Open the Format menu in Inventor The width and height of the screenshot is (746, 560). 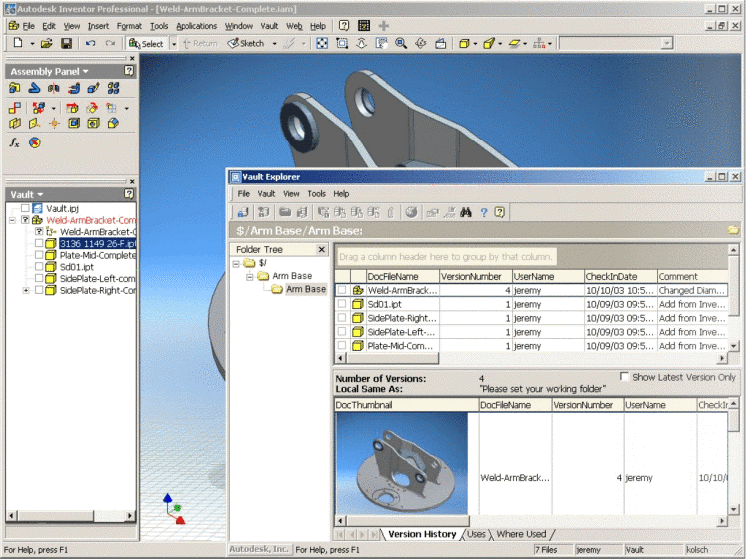click(x=129, y=26)
